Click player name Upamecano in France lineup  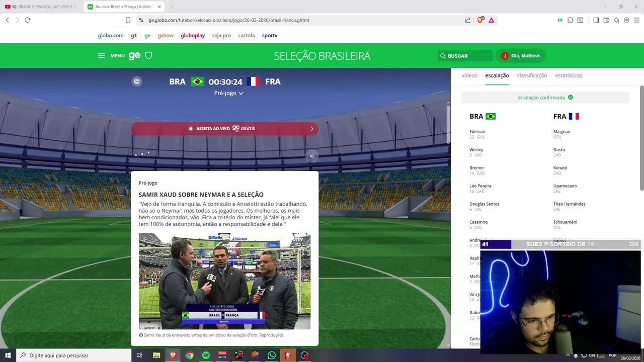coord(565,186)
